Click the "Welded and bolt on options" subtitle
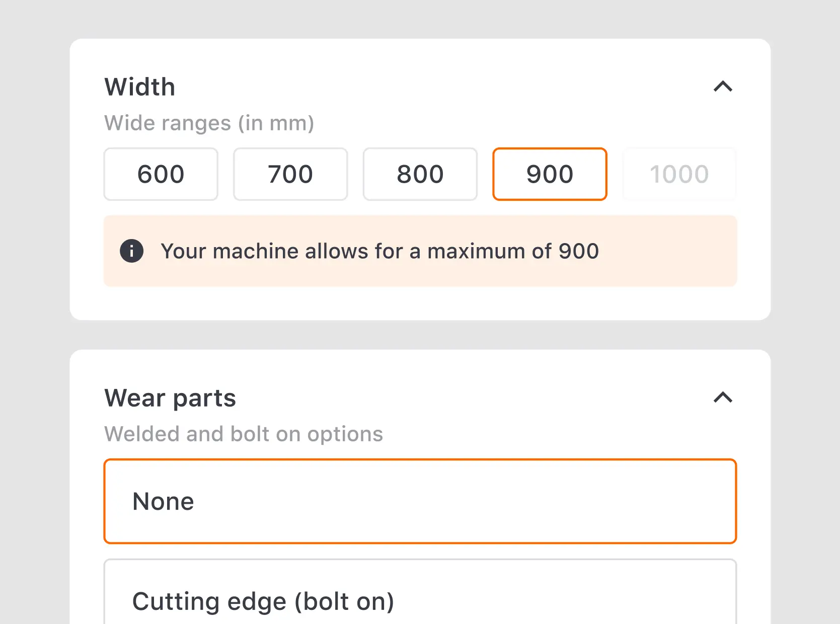The image size is (840, 624). [244, 434]
